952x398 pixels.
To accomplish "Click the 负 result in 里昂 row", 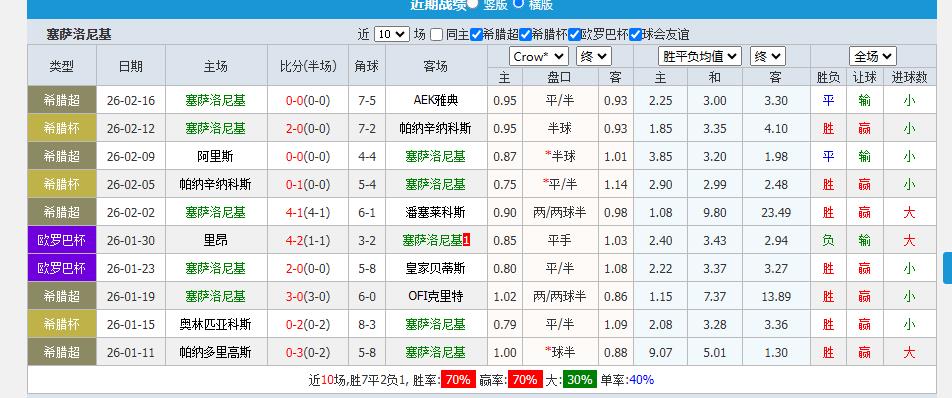I will 828,240.
